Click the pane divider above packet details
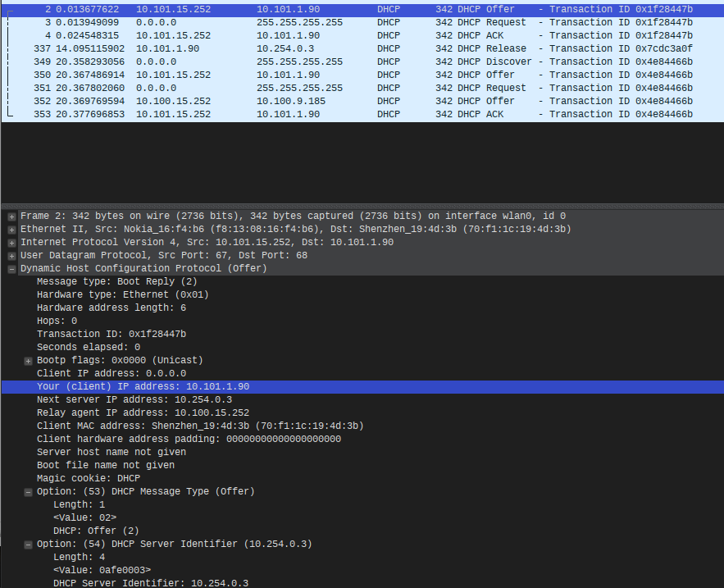 [x=362, y=205]
